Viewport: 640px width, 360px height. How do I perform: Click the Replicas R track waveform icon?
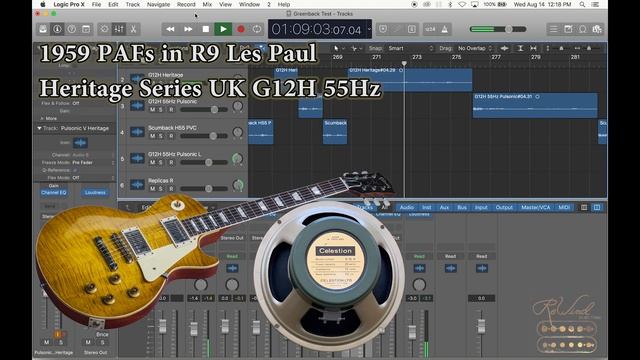pyautogui.click(x=137, y=184)
